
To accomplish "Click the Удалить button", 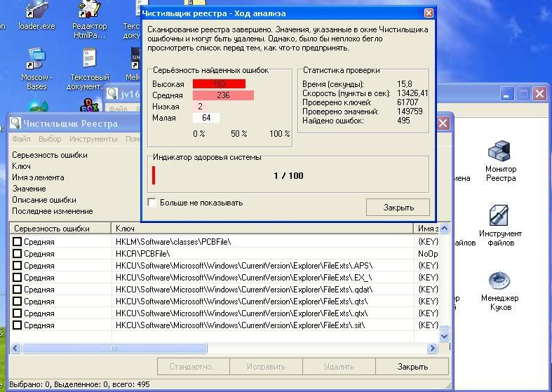I will 339,367.
